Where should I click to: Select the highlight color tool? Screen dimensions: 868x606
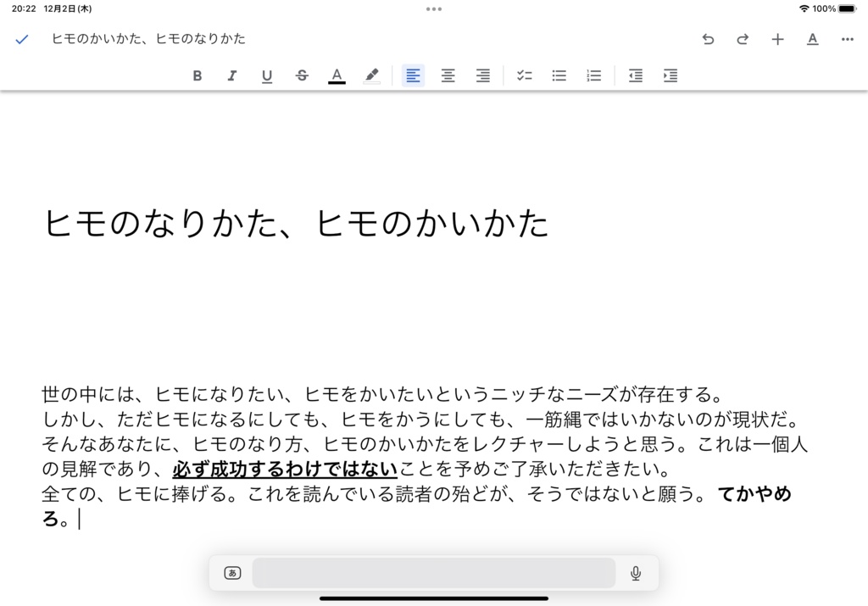[x=371, y=75]
